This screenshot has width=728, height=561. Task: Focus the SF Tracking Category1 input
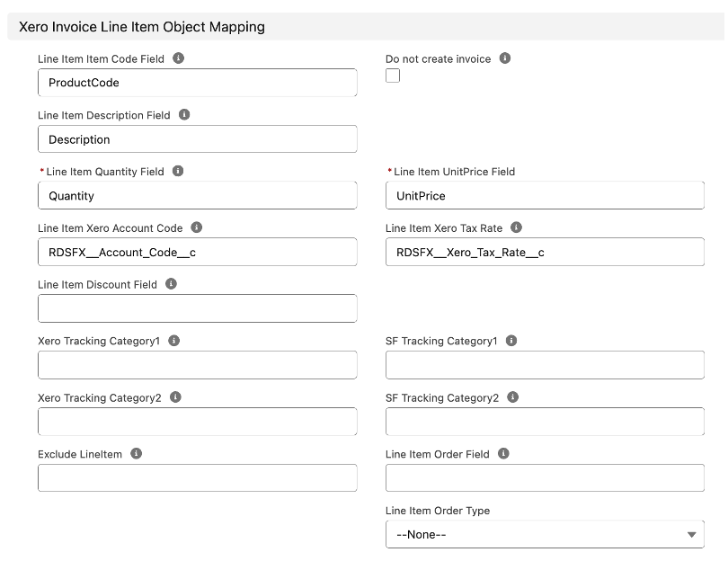(x=545, y=365)
